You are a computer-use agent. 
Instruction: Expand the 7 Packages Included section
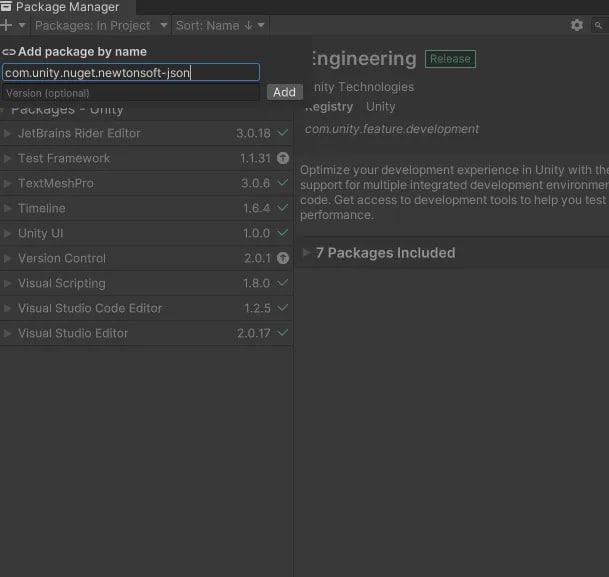[x=306, y=252]
